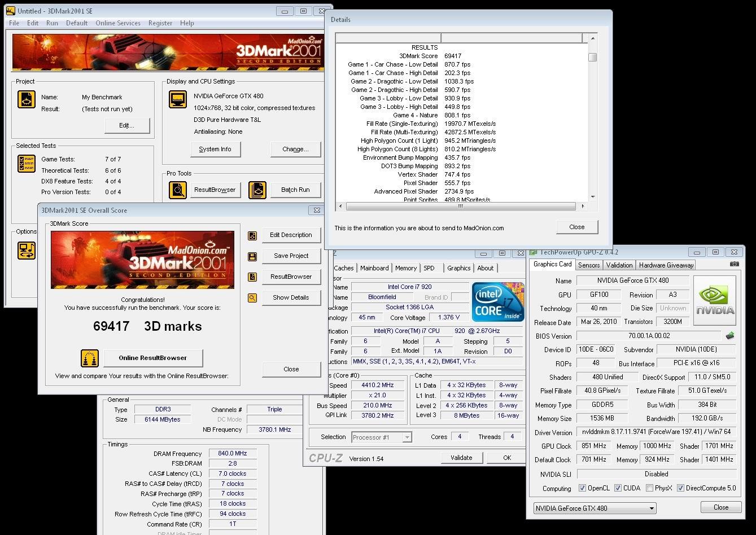Click the GPU-Z title bar application icon
The width and height of the screenshot is (756, 535).
(534, 252)
